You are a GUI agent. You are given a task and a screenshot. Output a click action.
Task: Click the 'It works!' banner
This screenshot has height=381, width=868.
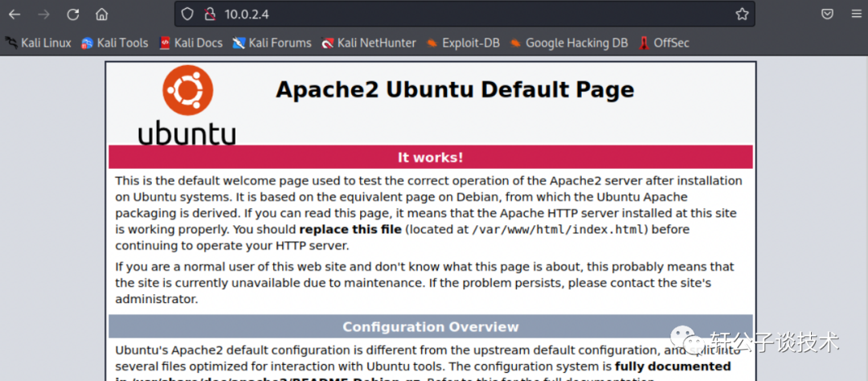(431, 158)
